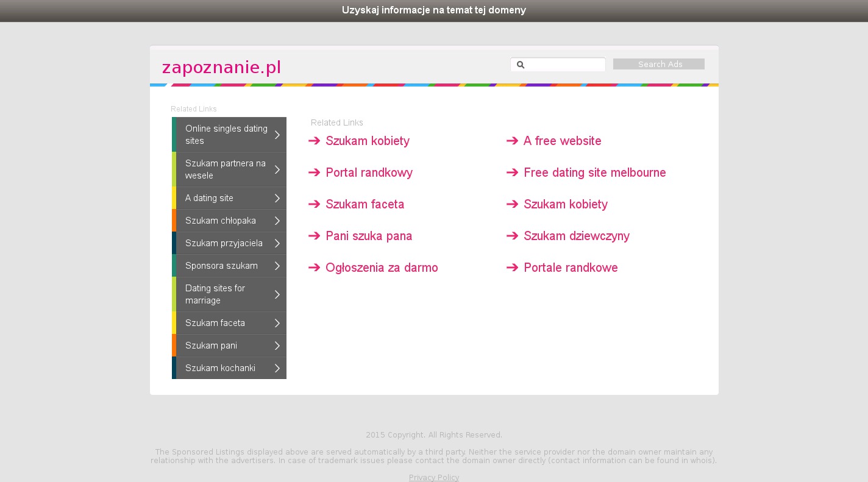Viewport: 868px width, 482px height.
Task: Focus the search text input field
Action: [565, 65]
